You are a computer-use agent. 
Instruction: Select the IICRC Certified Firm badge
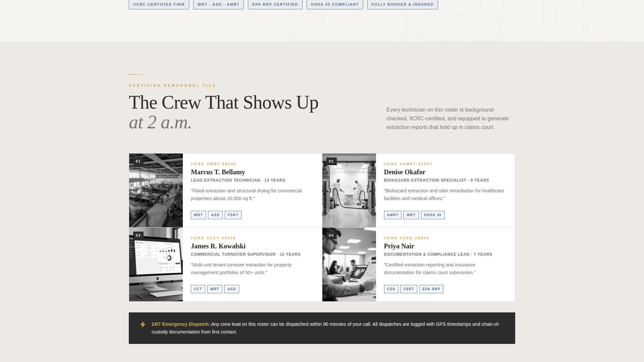click(x=159, y=4)
